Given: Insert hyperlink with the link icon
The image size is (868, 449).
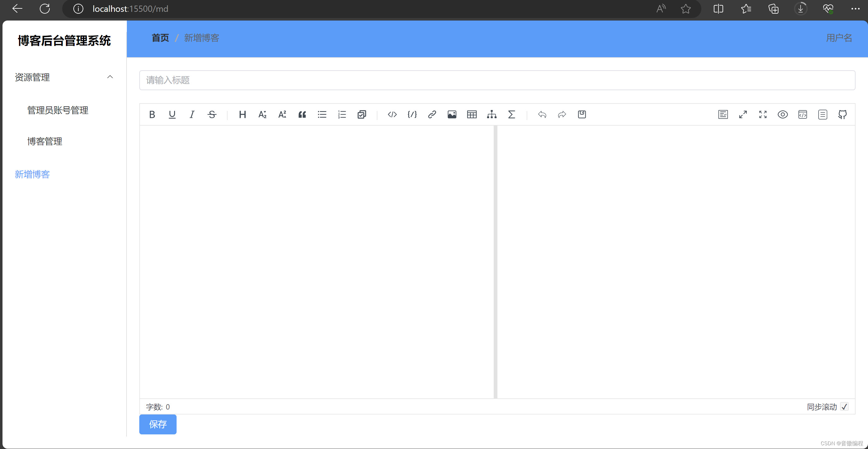Looking at the screenshot, I should pyautogui.click(x=432, y=115).
